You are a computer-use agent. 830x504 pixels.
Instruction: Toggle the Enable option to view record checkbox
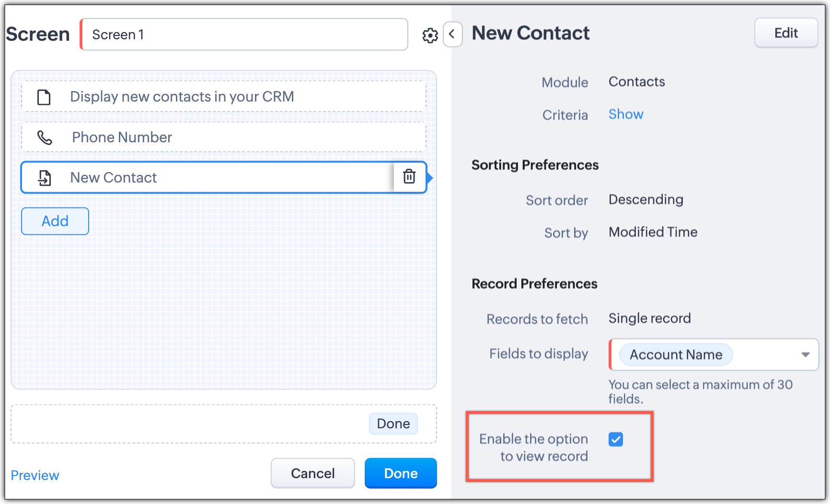pos(616,439)
